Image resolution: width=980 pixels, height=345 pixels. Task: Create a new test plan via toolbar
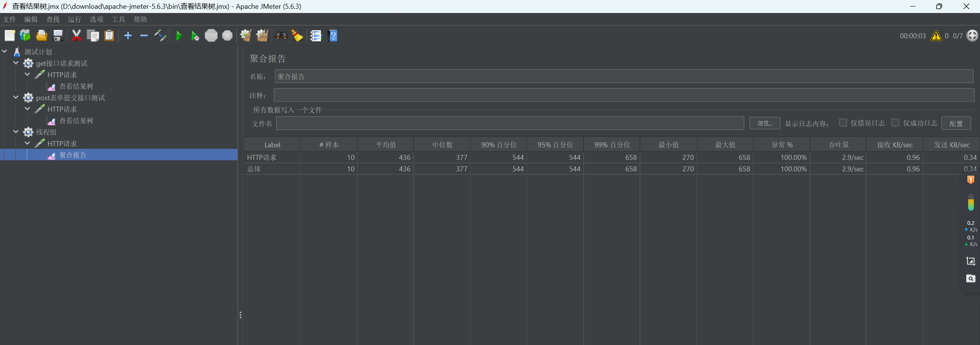10,36
